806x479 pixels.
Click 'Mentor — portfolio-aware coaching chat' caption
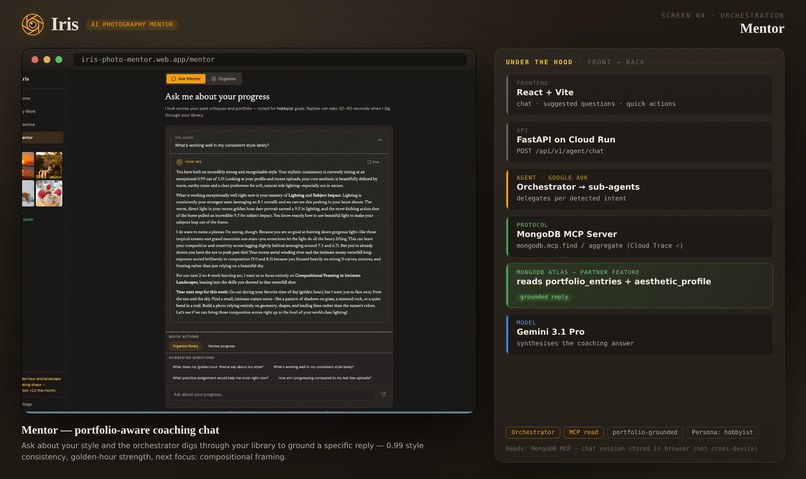point(120,430)
